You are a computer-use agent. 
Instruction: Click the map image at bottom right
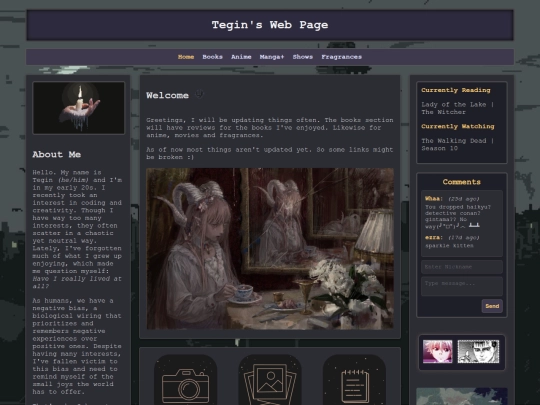tap(462, 396)
